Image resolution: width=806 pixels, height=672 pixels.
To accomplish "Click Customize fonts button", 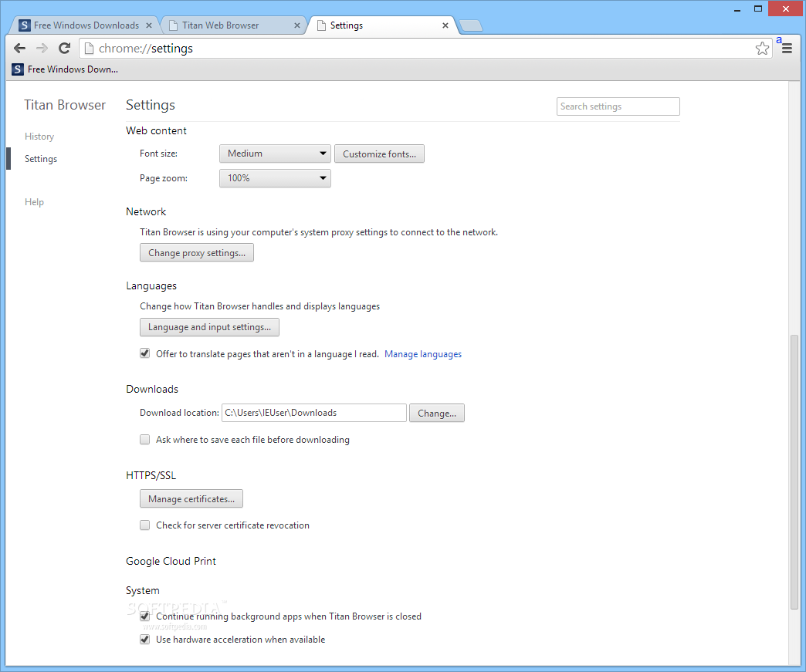I will tap(379, 154).
